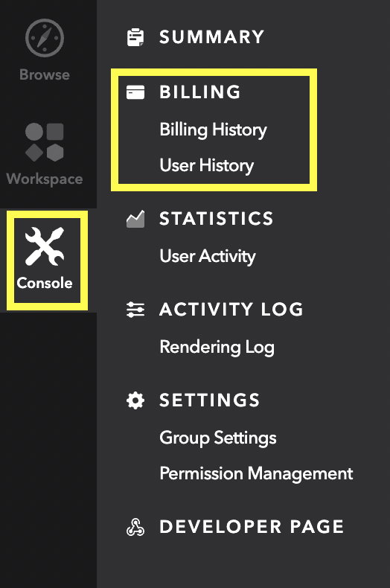Click the Billing credit card icon
Image resolution: width=390 pixels, height=588 pixels.
pos(135,92)
